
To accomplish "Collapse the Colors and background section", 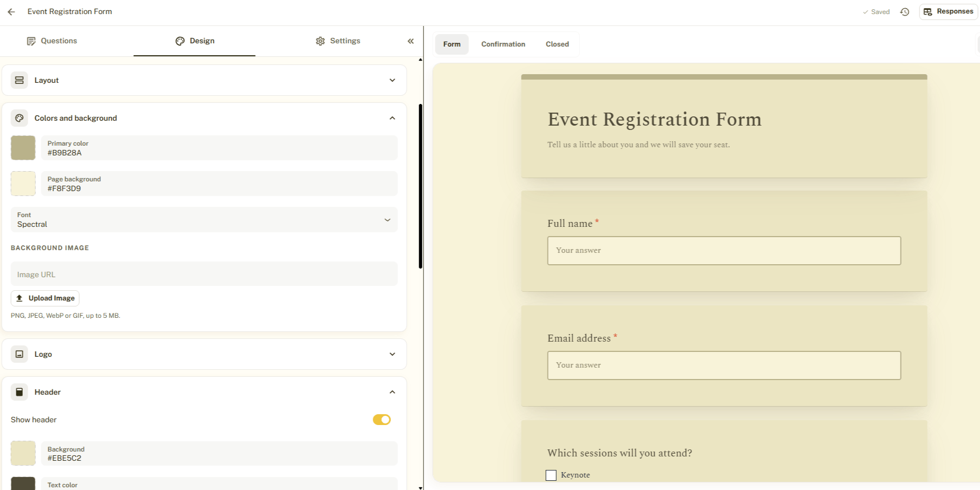I will click(x=393, y=118).
